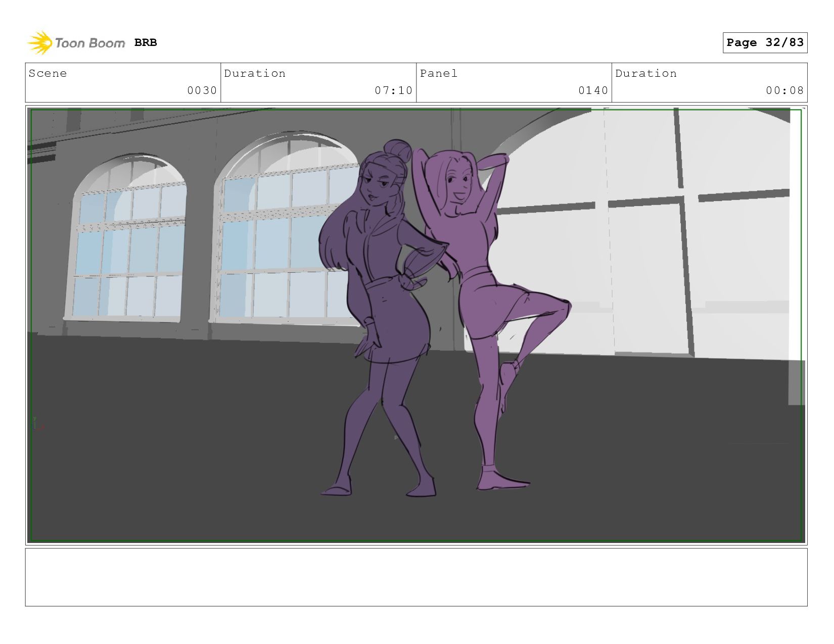Viewport: 834px width, 644px height.
Task: Select the panel duration value 00:08
Action: coord(784,90)
